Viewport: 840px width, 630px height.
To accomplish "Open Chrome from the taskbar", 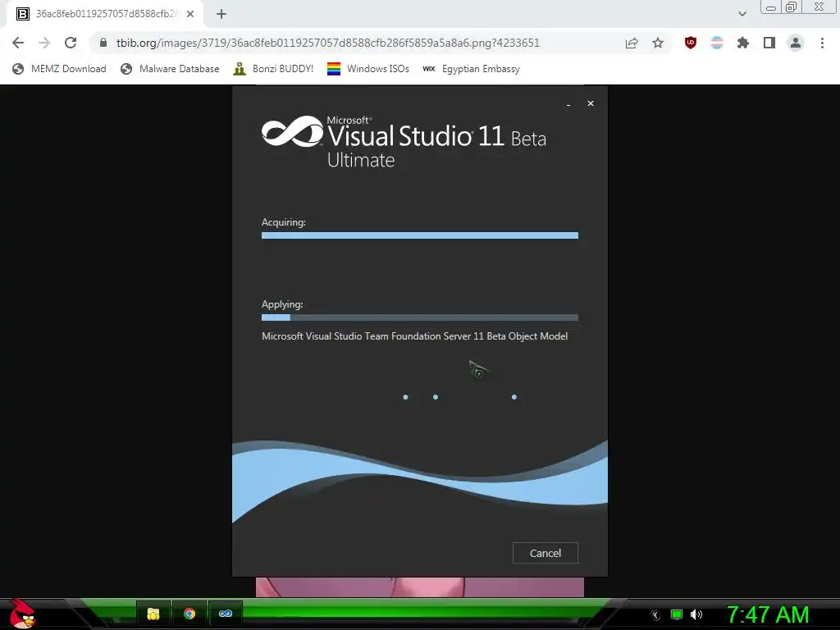I will (189, 614).
